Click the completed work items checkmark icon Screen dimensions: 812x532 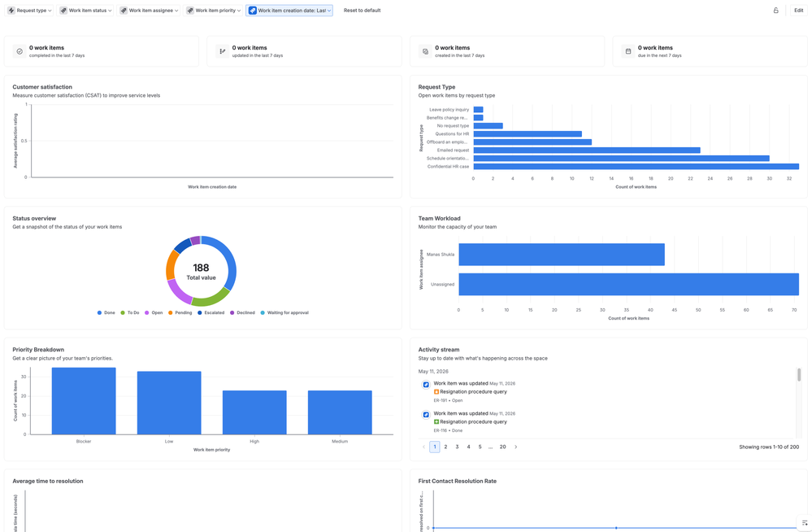[x=20, y=51]
